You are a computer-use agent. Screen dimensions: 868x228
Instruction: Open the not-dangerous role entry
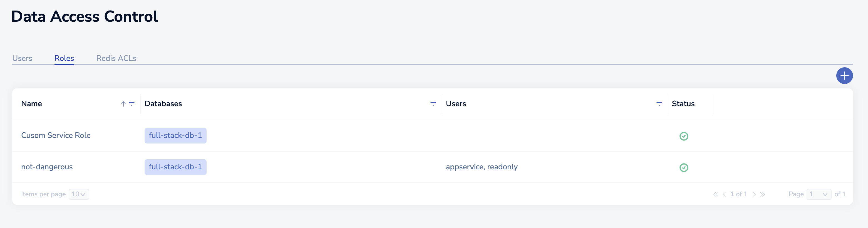(x=47, y=167)
